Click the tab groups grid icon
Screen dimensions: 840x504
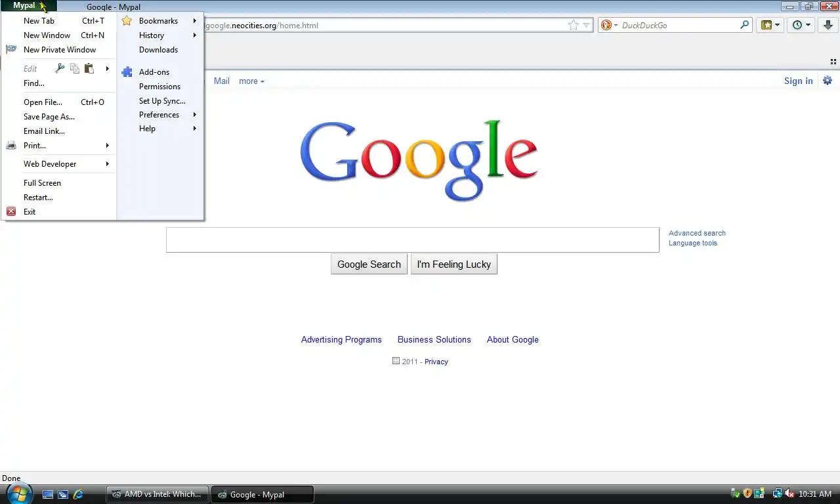point(833,62)
